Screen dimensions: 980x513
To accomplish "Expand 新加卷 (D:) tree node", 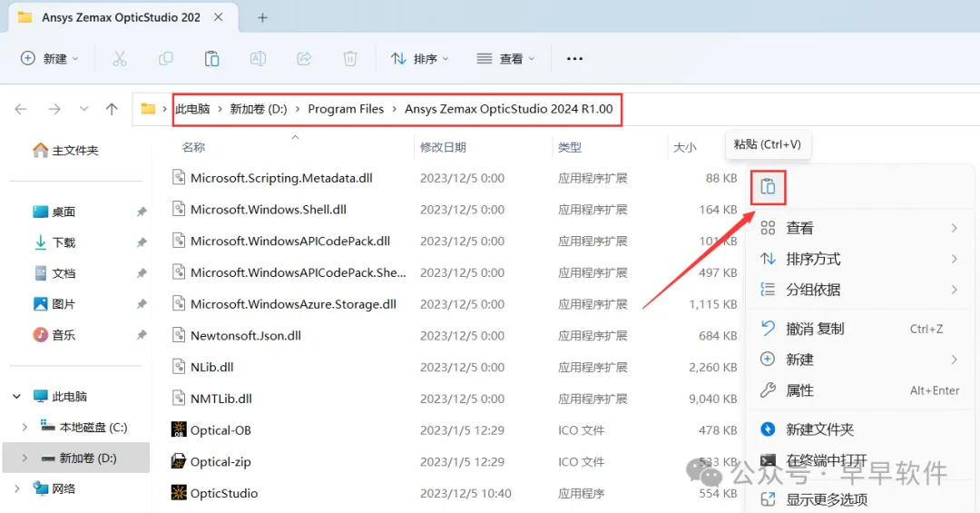I will click(24, 458).
